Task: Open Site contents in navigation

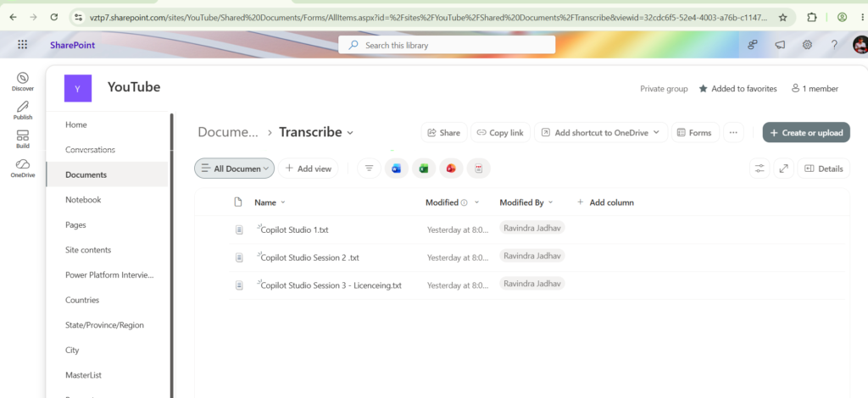Action: click(88, 250)
